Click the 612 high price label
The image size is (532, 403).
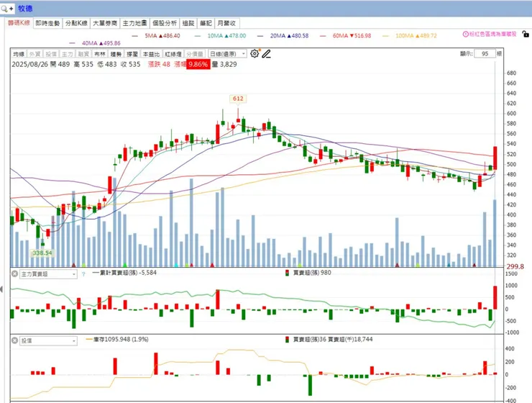[238, 99]
